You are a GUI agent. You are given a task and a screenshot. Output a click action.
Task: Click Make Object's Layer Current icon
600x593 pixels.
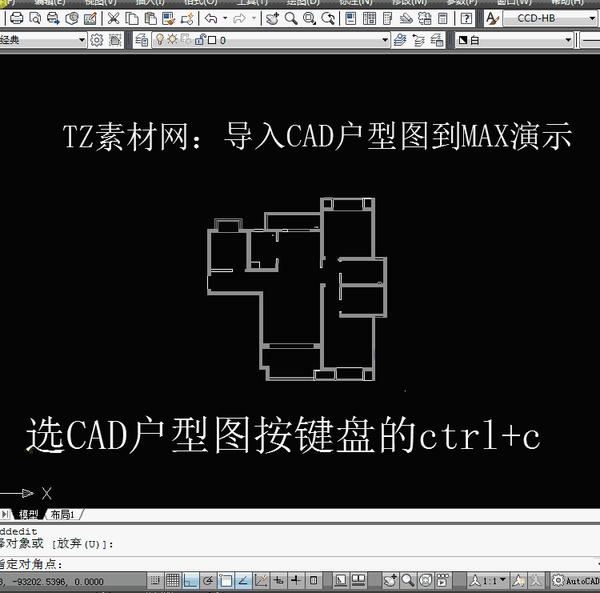[x=400, y=40]
